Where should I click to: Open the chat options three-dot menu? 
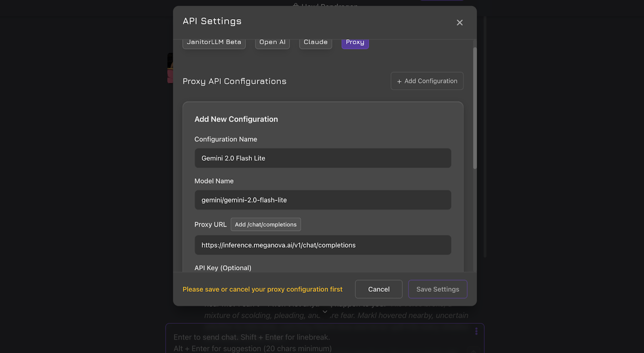pyautogui.click(x=476, y=331)
